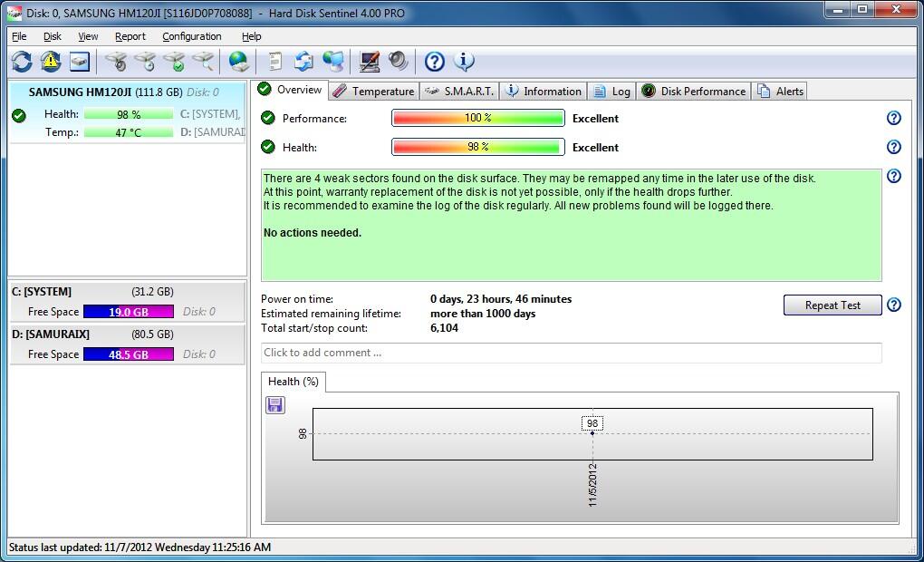Image resolution: width=924 pixels, height=562 pixels.
Task: Click the disk icon with green checkmark
Action: tap(174, 62)
